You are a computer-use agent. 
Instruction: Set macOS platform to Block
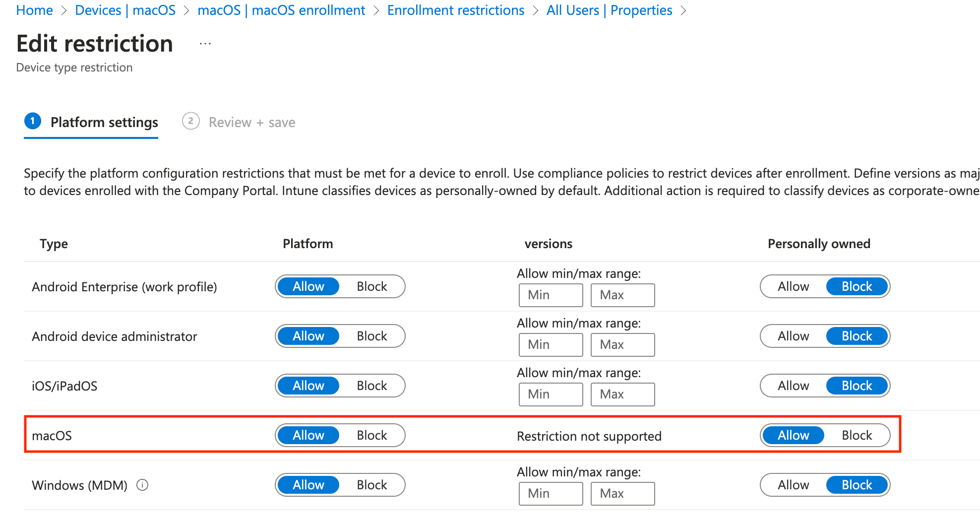click(372, 435)
